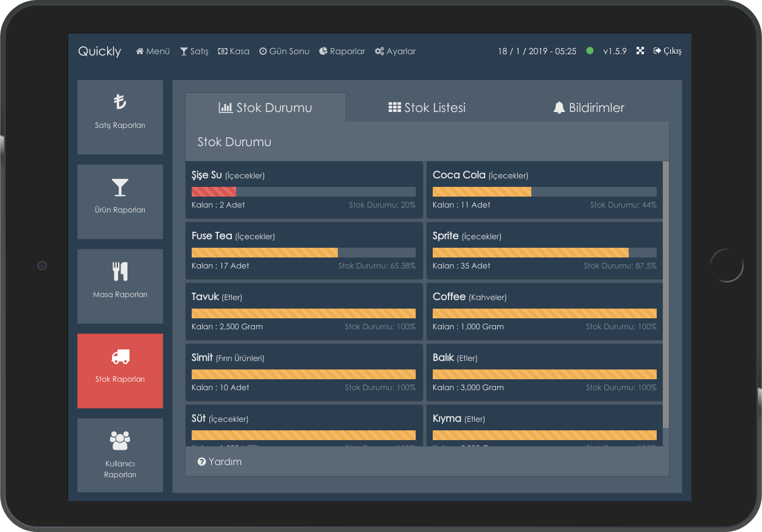Open the Menü item in the top bar
The width and height of the screenshot is (762, 532).
(x=152, y=51)
